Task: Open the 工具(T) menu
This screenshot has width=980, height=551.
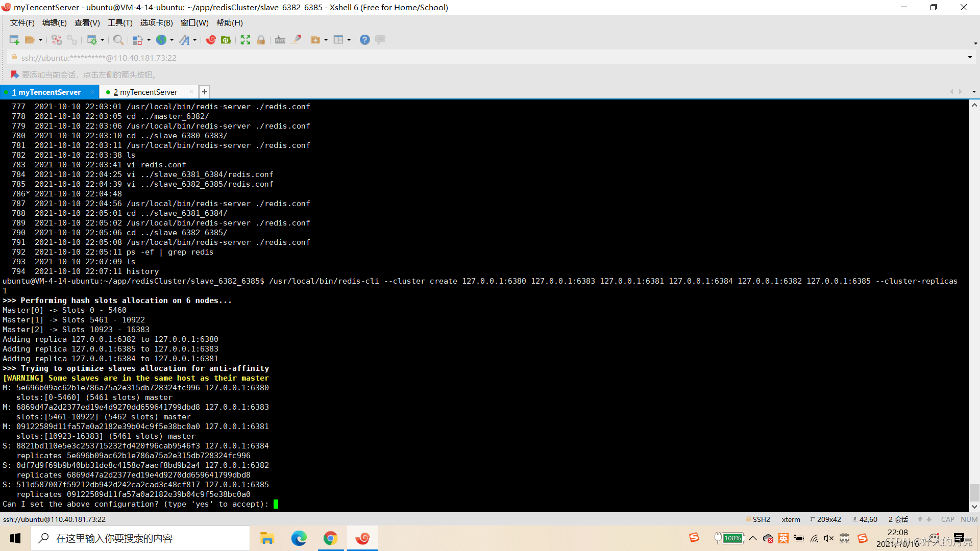Action: pos(120,23)
